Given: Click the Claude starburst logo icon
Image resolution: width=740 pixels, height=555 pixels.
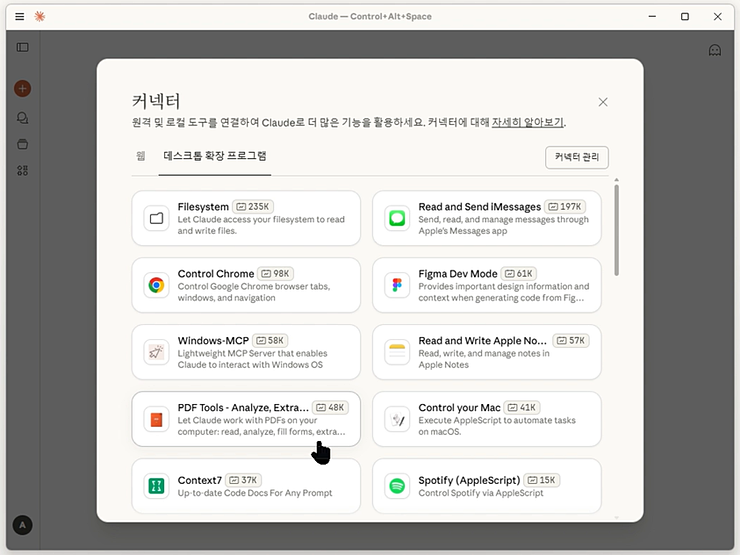Looking at the screenshot, I should pyautogui.click(x=40, y=17).
